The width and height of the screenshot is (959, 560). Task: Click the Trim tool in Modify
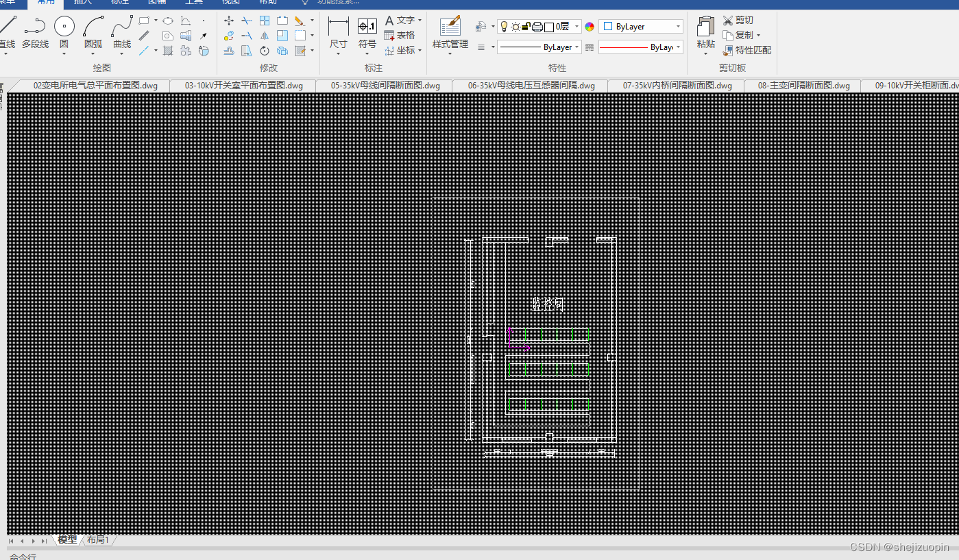tap(247, 21)
